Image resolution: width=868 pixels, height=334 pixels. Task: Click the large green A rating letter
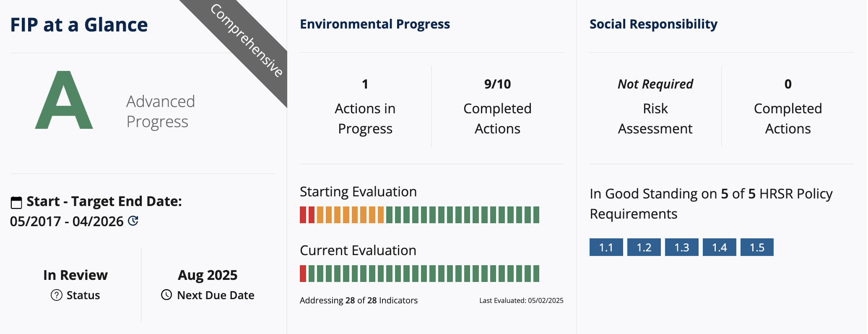point(64,101)
